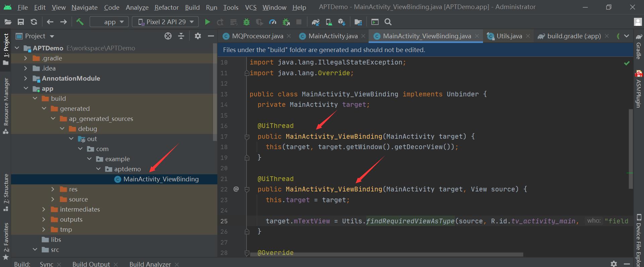Navigate forward with the right arrow
644x267 pixels.
click(x=63, y=22)
